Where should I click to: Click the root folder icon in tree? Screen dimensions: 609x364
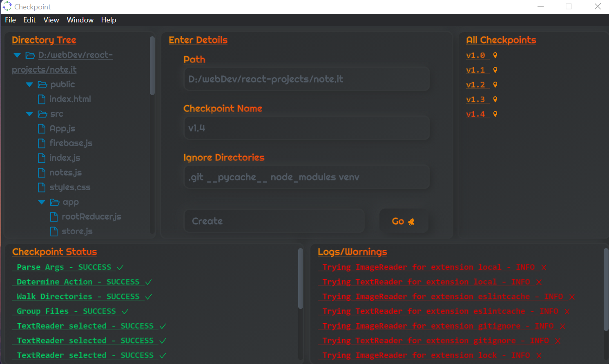(30, 55)
